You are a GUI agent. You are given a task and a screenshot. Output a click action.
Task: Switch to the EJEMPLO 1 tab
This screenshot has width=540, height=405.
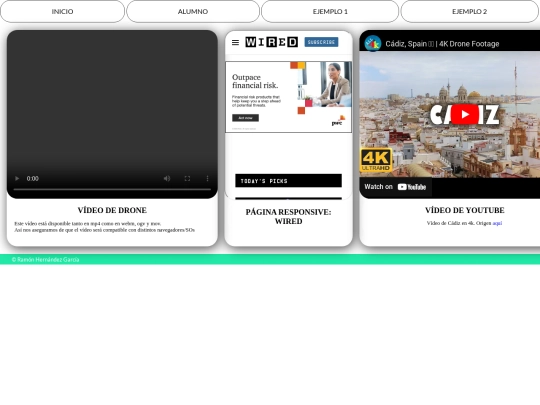click(330, 11)
